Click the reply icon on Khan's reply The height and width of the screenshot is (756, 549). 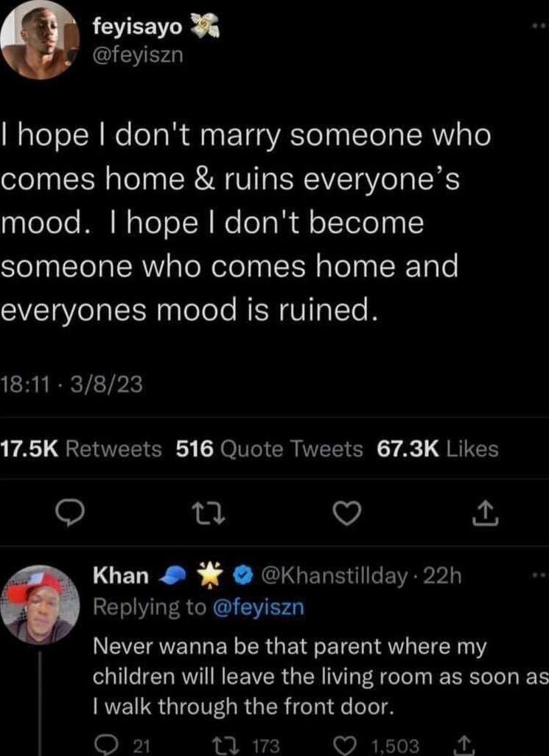tap(105, 743)
